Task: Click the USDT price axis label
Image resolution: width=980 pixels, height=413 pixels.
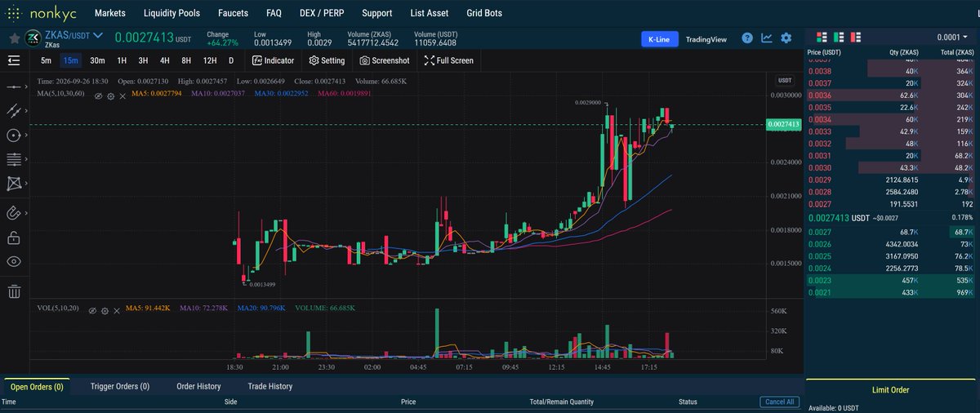Action: coord(785,80)
